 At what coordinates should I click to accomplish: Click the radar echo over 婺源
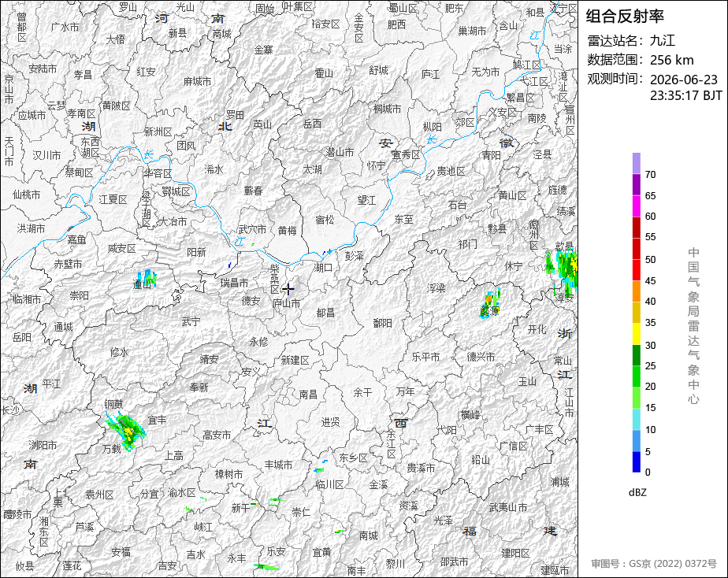(x=490, y=303)
